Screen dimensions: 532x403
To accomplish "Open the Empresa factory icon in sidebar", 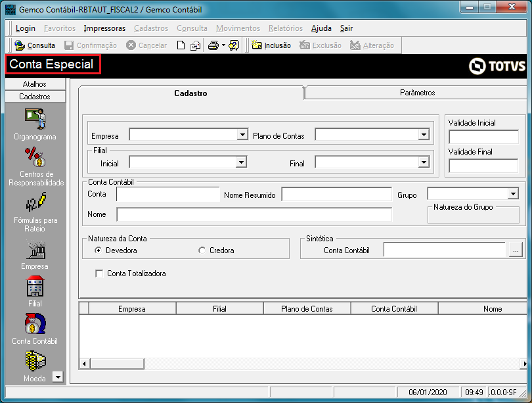I will click(35, 250).
